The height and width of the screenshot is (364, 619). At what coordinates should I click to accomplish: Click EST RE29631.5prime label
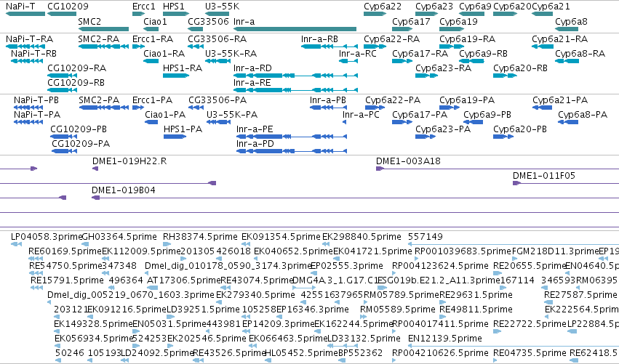coord(476,294)
